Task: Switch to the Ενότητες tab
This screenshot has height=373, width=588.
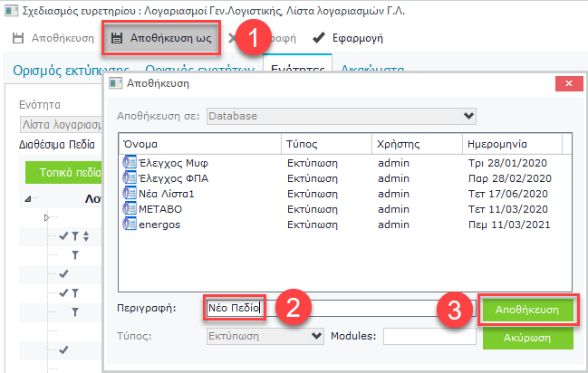Action: coord(297,69)
